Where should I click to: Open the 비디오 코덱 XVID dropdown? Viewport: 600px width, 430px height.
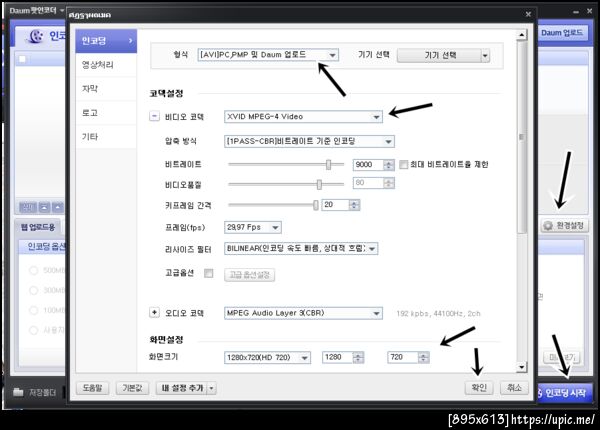pyautogui.click(x=303, y=117)
